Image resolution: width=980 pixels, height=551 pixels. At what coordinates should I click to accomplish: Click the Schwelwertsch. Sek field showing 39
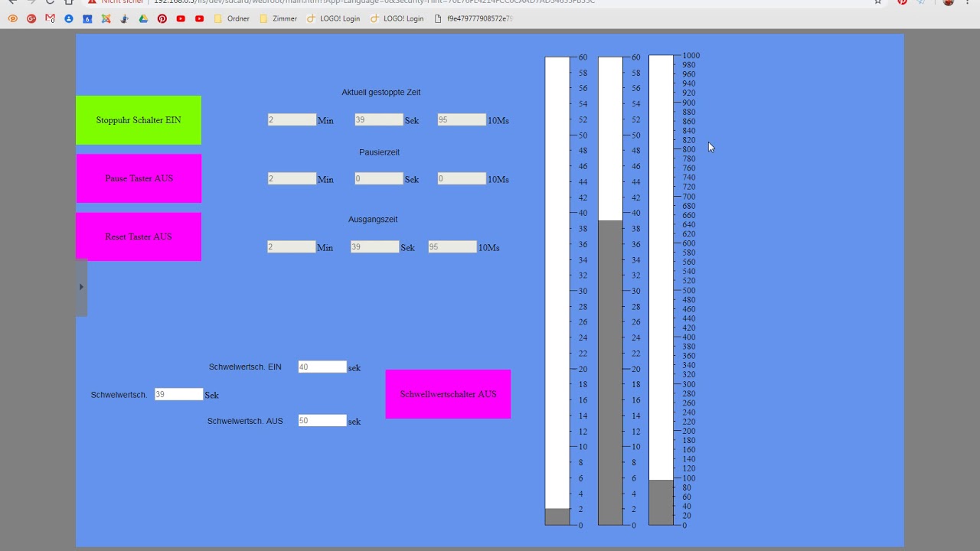pyautogui.click(x=178, y=394)
